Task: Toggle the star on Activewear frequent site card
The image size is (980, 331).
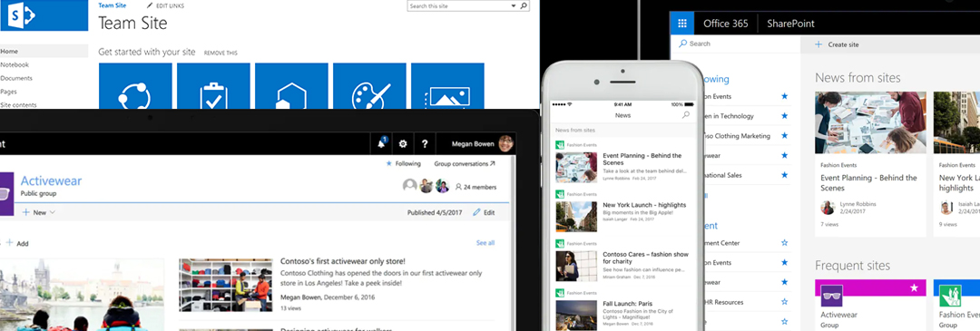Action: click(x=915, y=287)
